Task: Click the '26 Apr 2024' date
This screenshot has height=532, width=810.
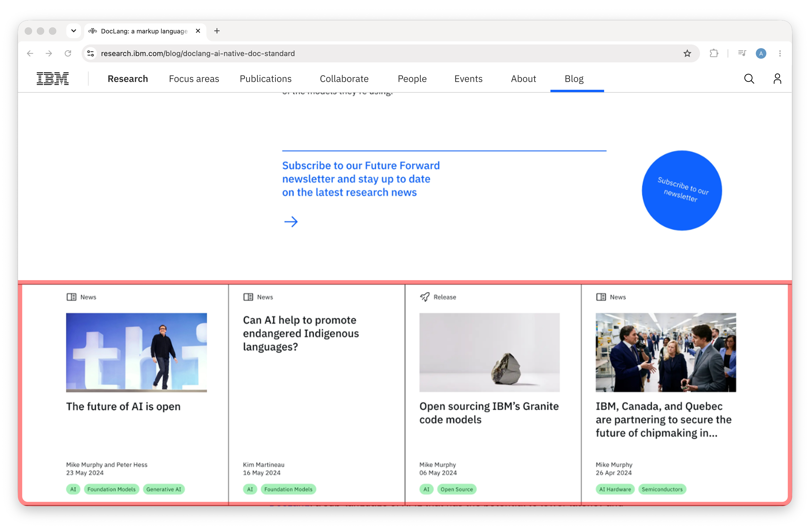Action: pos(614,473)
